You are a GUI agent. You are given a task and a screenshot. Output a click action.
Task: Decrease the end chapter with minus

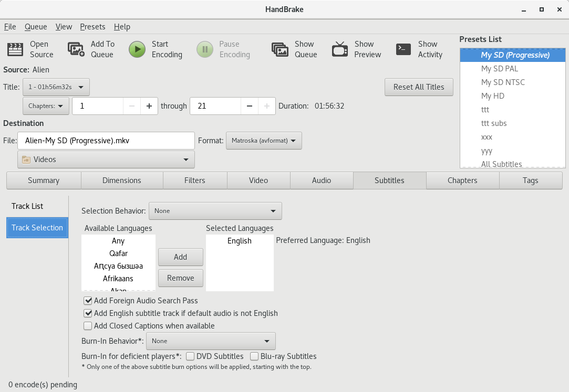(x=250, y=106)
